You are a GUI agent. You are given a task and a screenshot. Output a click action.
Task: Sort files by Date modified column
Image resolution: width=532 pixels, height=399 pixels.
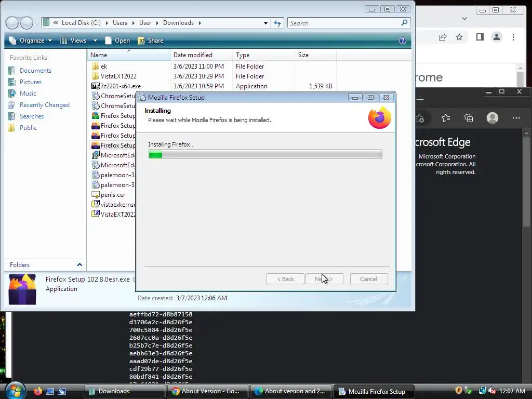tap(202, 55)
